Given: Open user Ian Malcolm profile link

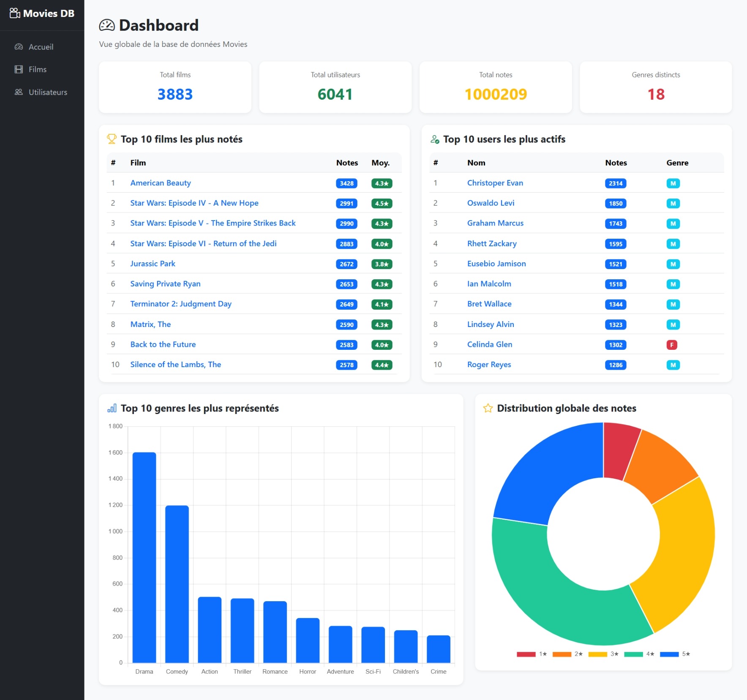Looking at the screenshot, I should click(489, 284).
